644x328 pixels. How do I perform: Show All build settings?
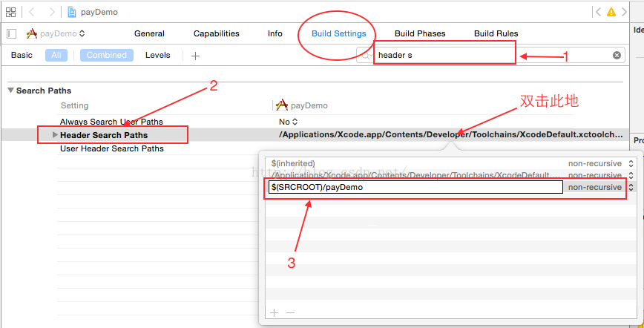[56, 55]
